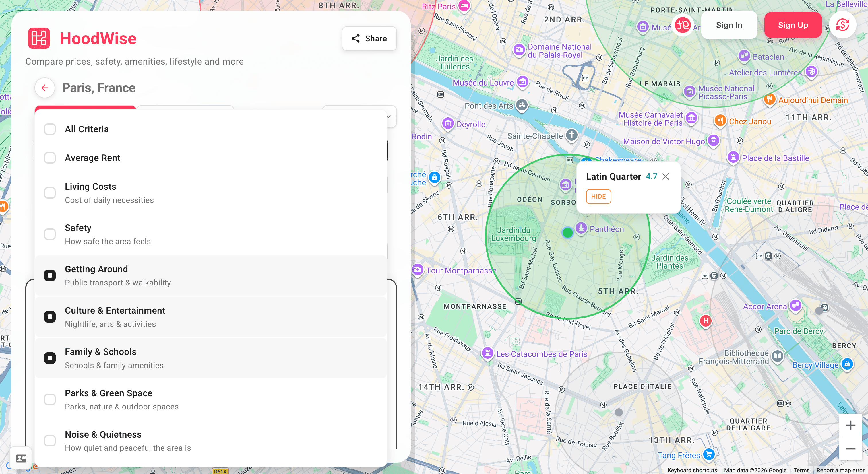
Task: Choose Average Rent menu entry
Action: tap(92, 158)
